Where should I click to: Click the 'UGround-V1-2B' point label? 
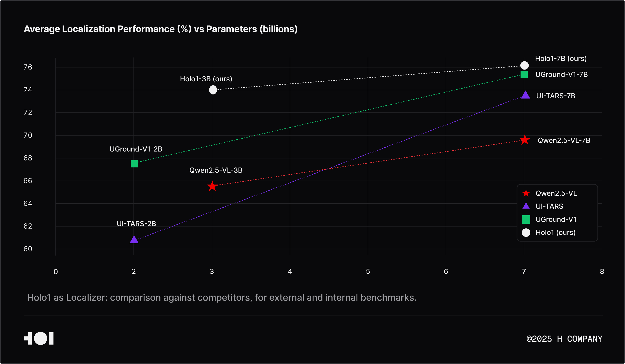(136, 149)
